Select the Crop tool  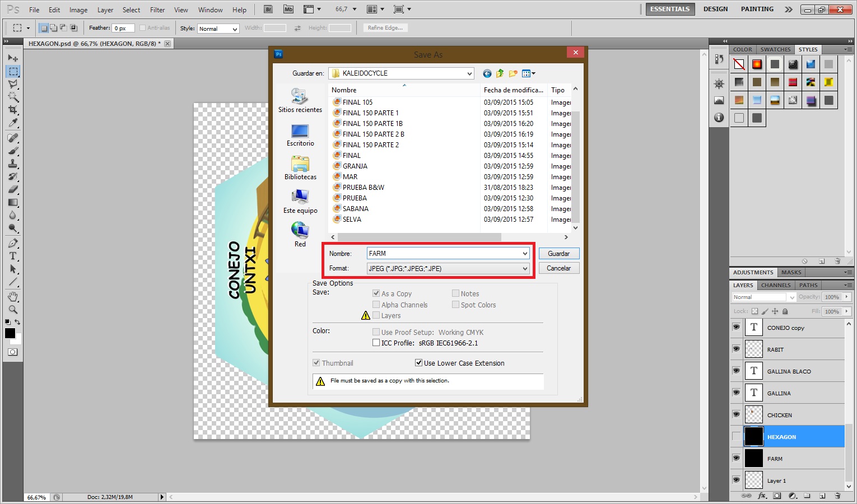point(13,110)
